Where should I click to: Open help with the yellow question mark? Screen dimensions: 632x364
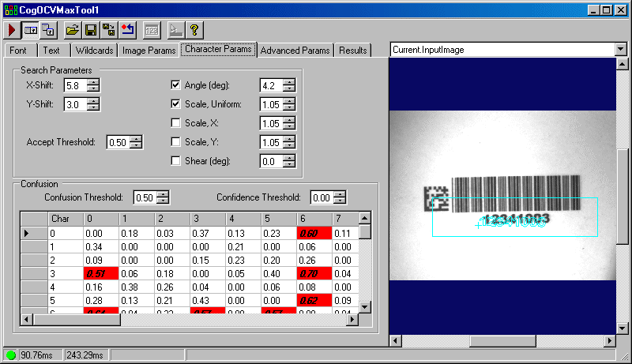(x=194, y=30)
